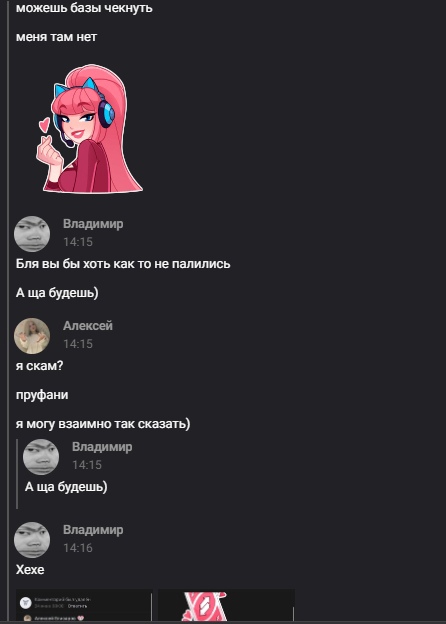Open Владимир's avatar on the 14:15 message
Screen dimensions: 446x624
pos(32,234)
